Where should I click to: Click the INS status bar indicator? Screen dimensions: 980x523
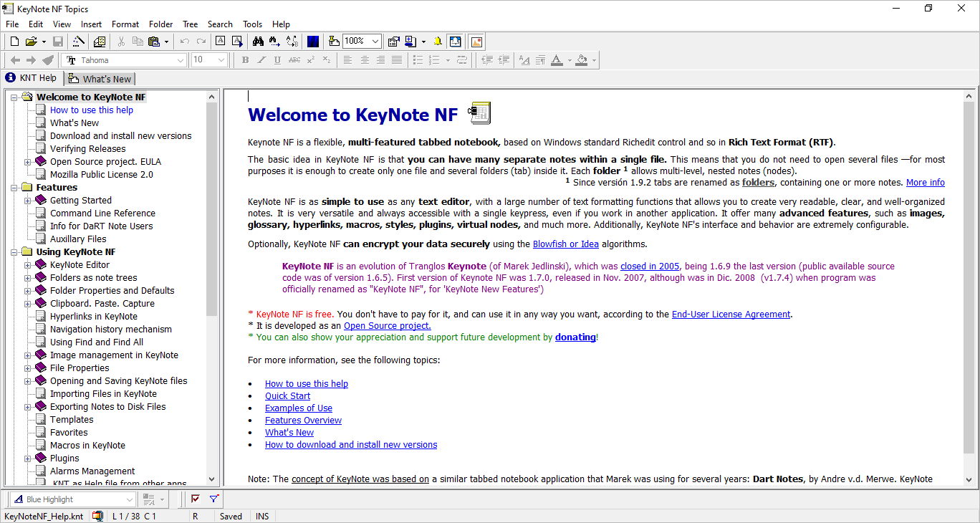tap(262, 516)
